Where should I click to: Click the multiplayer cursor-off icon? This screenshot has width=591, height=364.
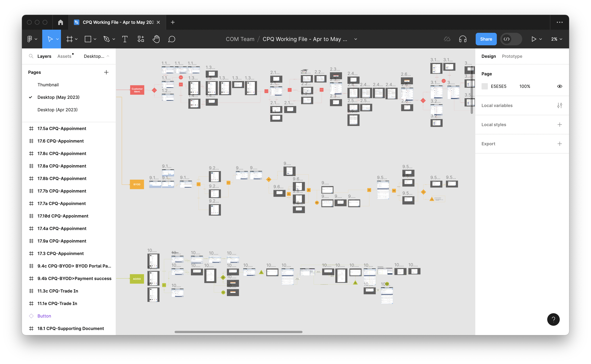tap(447, 39)
